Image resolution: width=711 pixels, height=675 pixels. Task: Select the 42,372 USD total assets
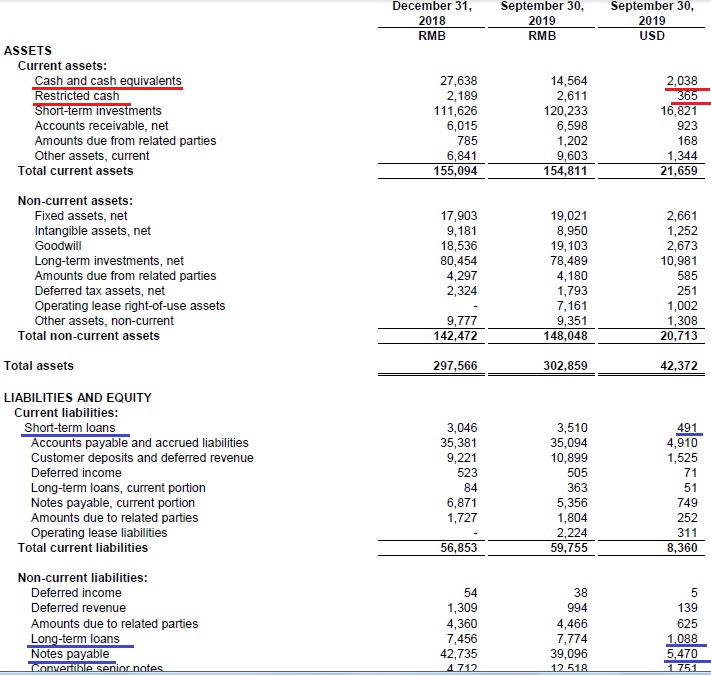point(679,366)
